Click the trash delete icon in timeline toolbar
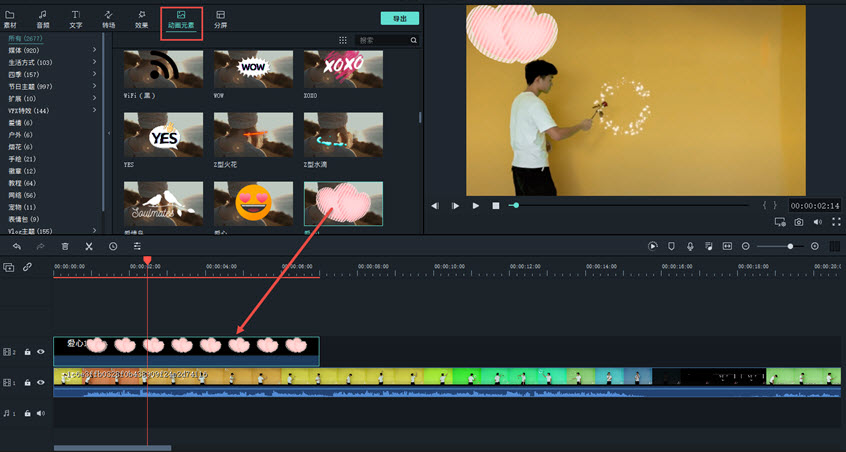846x452 pixels. click(x=65, y=246)
